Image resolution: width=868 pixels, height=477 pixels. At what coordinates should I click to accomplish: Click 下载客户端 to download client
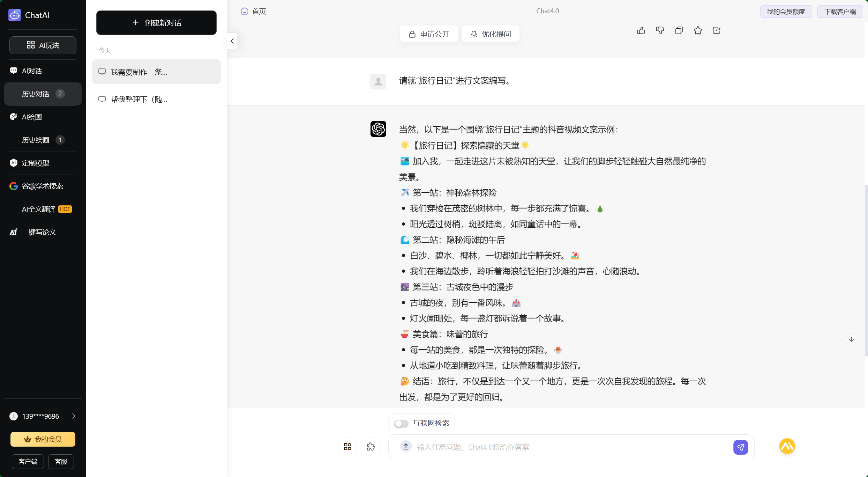pyautogui.click(x=840, y=11)
